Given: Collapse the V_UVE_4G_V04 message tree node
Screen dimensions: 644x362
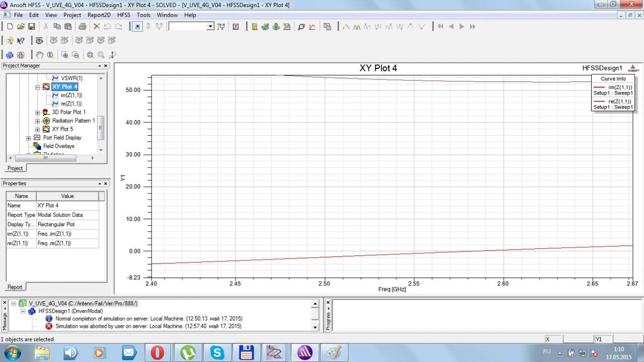Looking at the screenshot, I should [x=14, y=304].
